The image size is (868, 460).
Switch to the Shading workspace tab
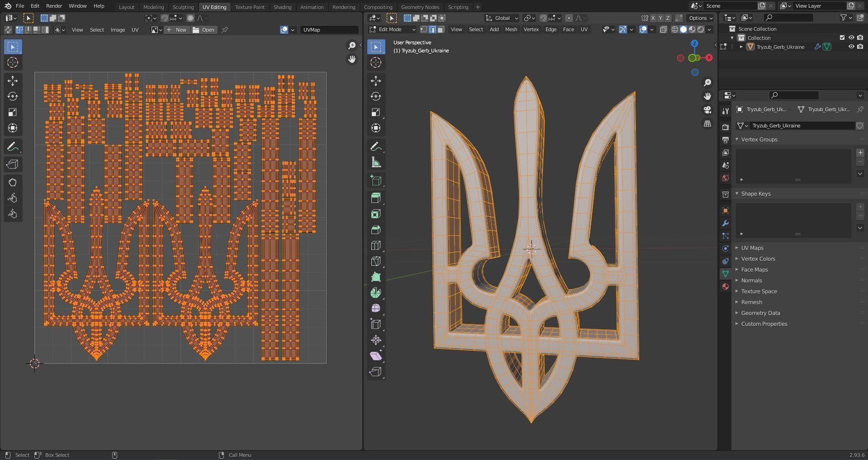282,7
